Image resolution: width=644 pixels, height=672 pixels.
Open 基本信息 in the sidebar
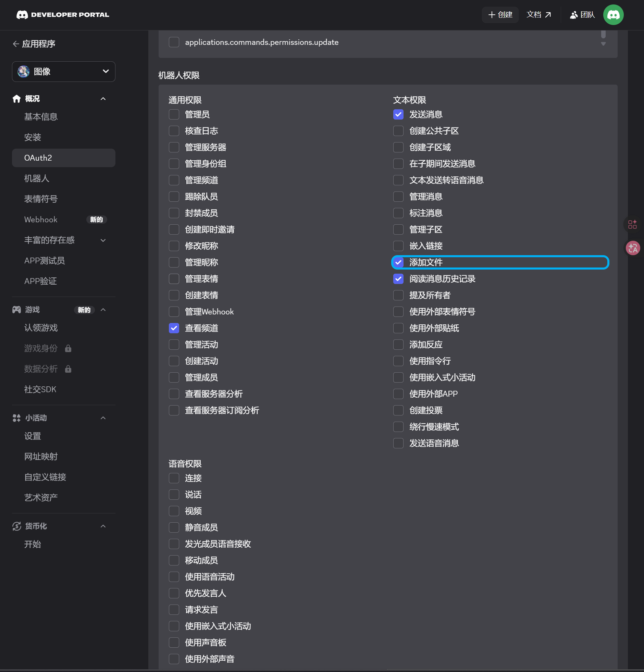pos(64,117)
